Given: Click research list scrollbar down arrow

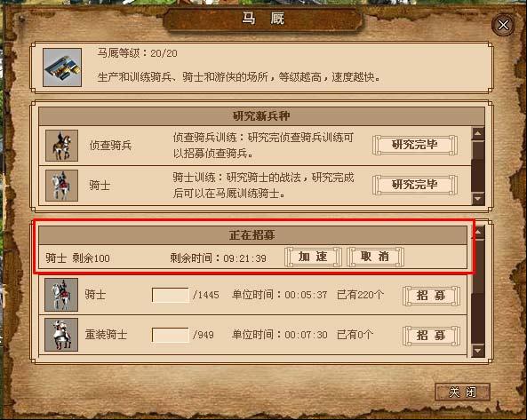Looking at the screenshot, I should coord(478,198).
